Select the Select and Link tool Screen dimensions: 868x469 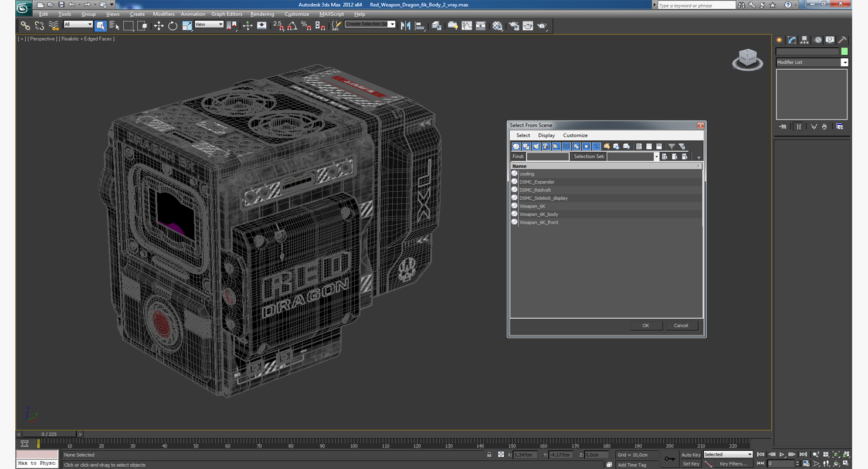(25, 26)
